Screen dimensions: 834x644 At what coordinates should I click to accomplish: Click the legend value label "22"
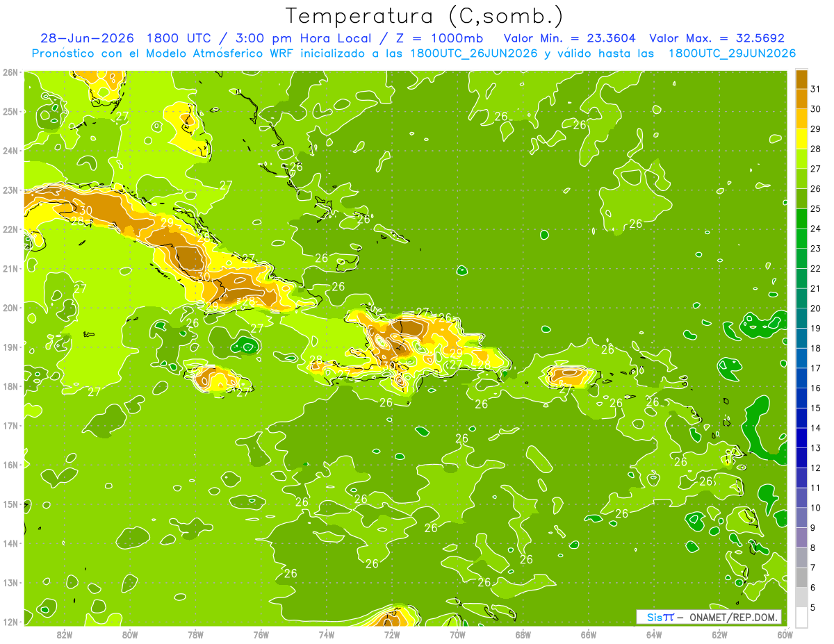tap(816, 269)
